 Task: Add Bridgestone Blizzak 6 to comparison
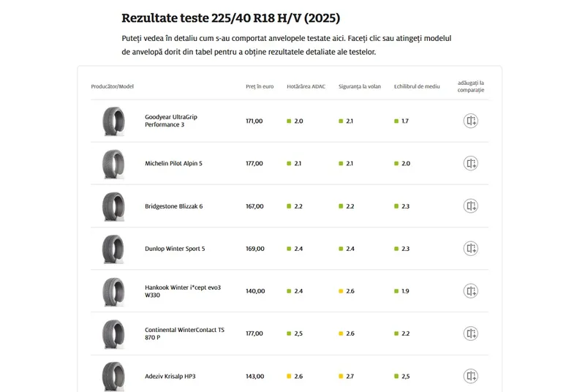pyautogui.click(x=471, y=206)
